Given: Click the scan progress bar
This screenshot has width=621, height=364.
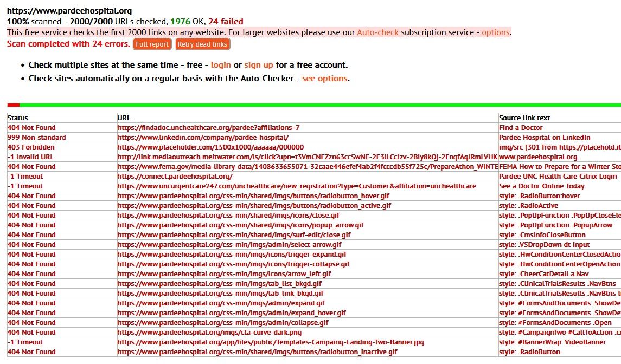Looking at the screenshot, I should click(x=315, y=105).
